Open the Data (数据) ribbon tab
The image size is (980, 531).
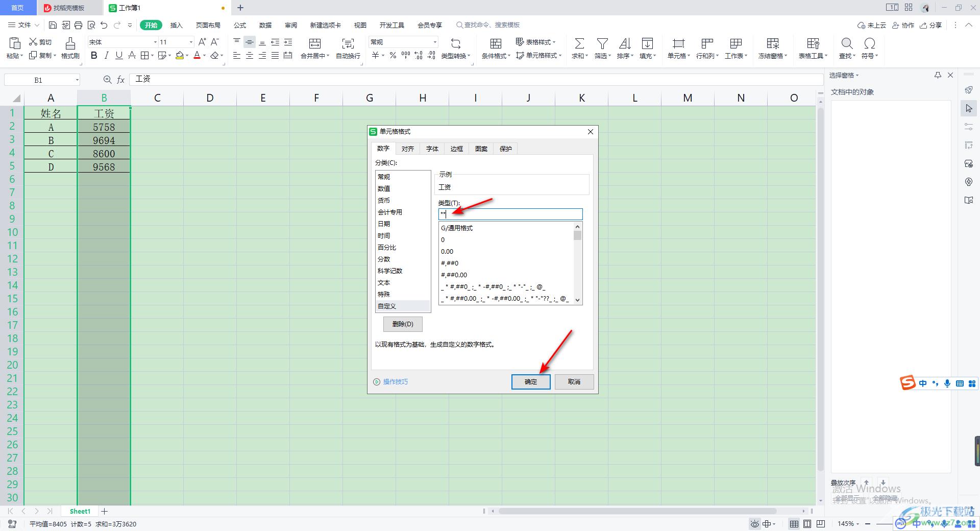(x=265, y=25)
